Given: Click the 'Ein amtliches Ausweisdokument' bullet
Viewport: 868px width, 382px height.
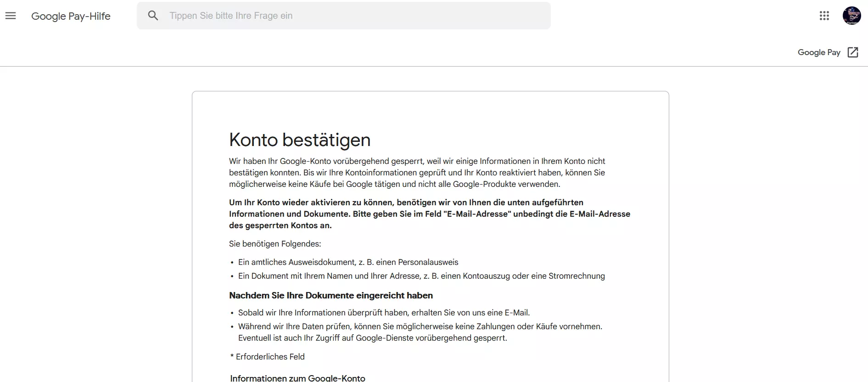Looking at the screenshot, I should [348, 262].
